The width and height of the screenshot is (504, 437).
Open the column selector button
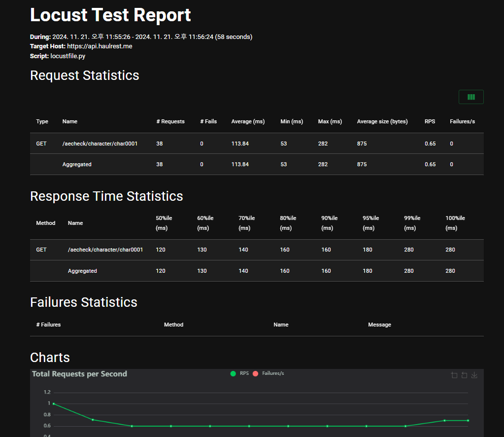[470, 97]
